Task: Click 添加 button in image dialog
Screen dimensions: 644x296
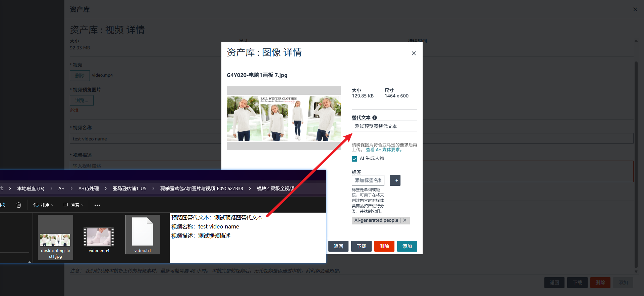Action: [407, 246]
